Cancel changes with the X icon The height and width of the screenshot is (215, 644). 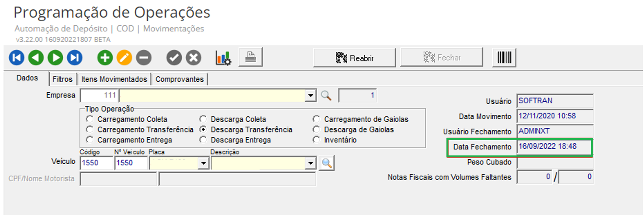[x=194, y=58]
